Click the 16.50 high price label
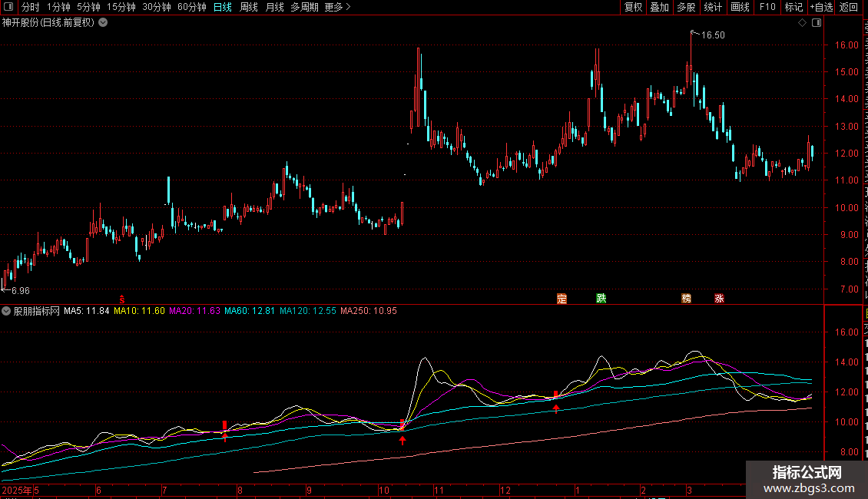 click(713, 35)
